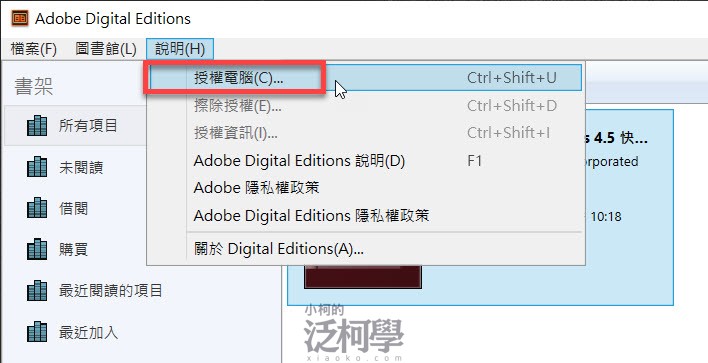Collapse the 說明(H) menu

click(x=180, y=48)
